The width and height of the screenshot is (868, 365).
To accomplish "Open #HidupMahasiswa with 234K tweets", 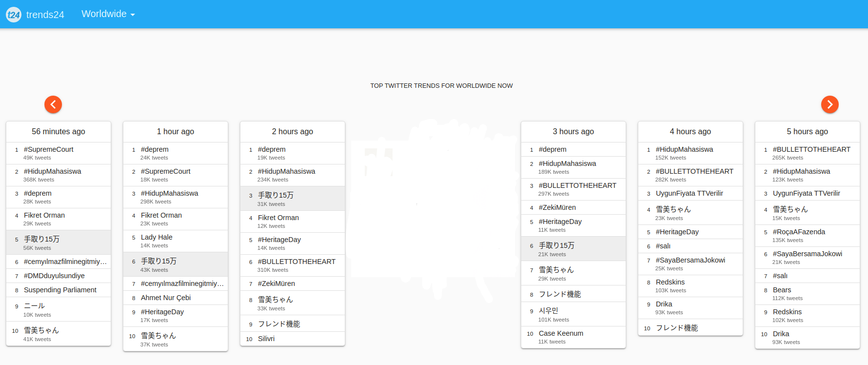I will tap(287, 171).
